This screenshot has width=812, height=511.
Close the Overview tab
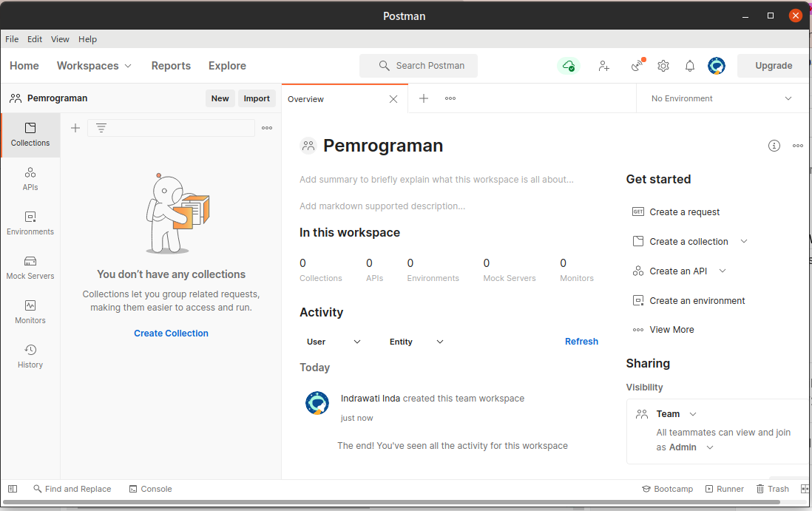tap(393, 99)
